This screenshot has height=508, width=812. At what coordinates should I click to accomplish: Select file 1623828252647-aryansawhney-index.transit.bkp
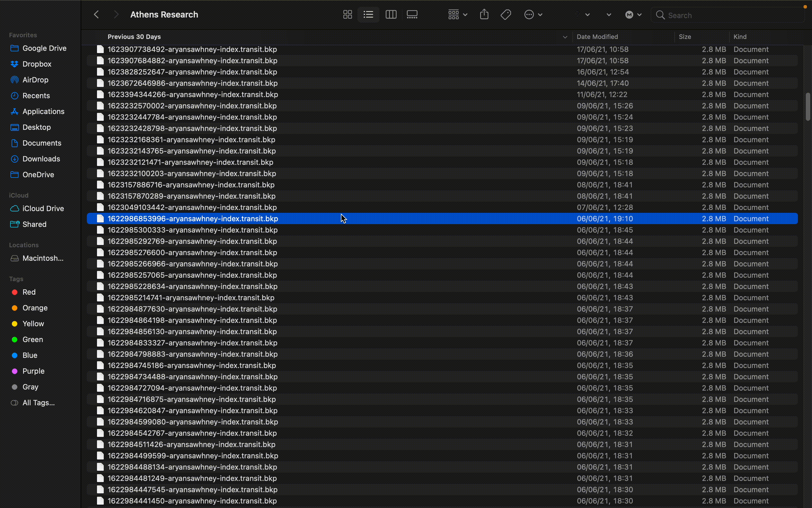point(442,72)
